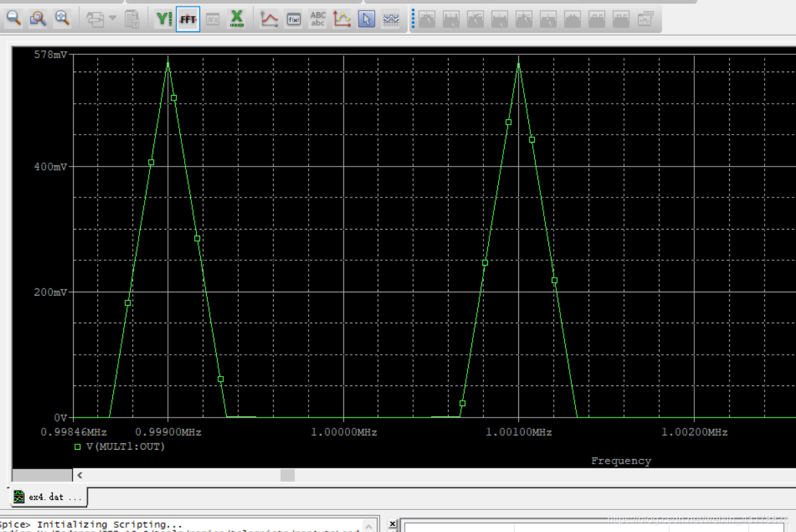This screenshot has height=532, width=796.
Task: Click the third cursor toolbar icon (Cursor Slope)
Action: click(x=475, y=19)
